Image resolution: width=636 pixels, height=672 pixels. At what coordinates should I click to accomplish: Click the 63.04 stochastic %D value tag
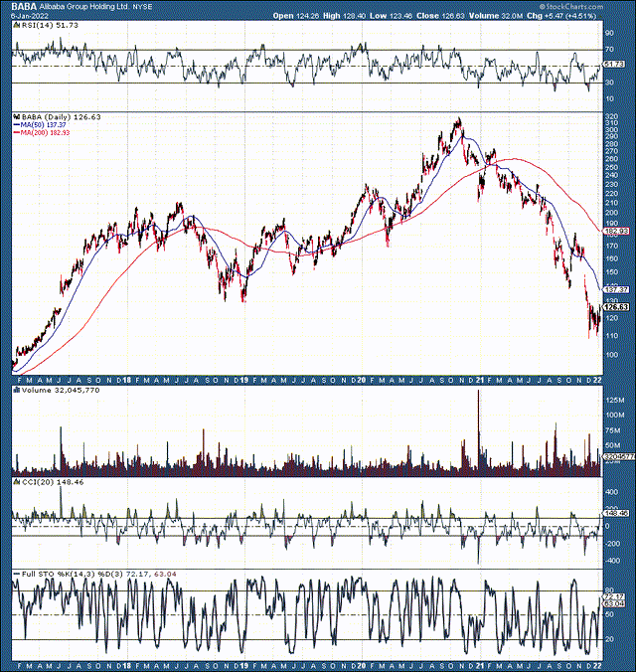click(614, 603)
